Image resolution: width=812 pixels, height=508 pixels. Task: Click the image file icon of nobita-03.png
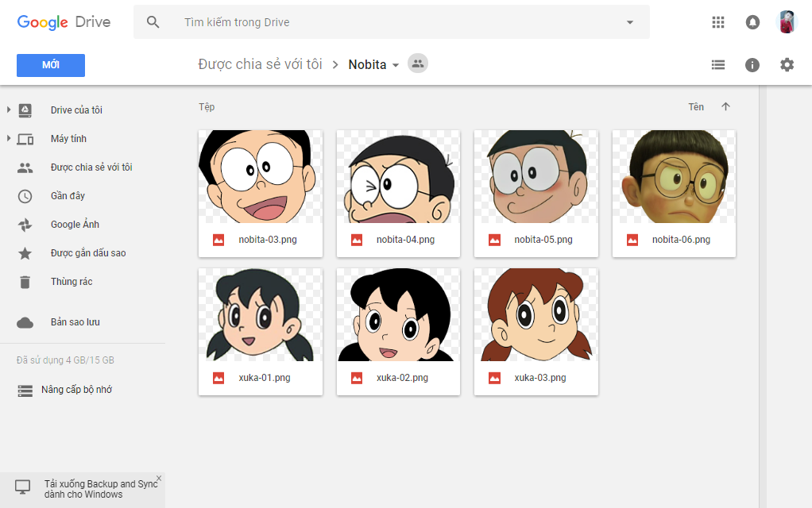point(218,240)
